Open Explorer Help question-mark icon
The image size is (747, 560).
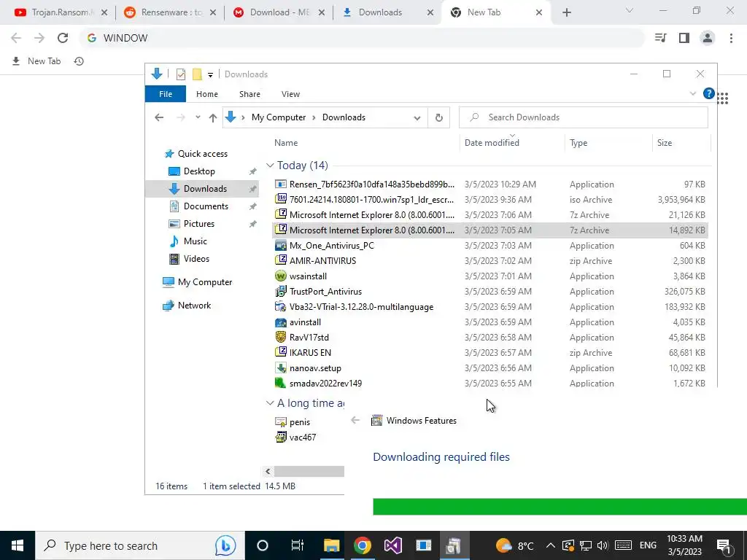(708, 94)
